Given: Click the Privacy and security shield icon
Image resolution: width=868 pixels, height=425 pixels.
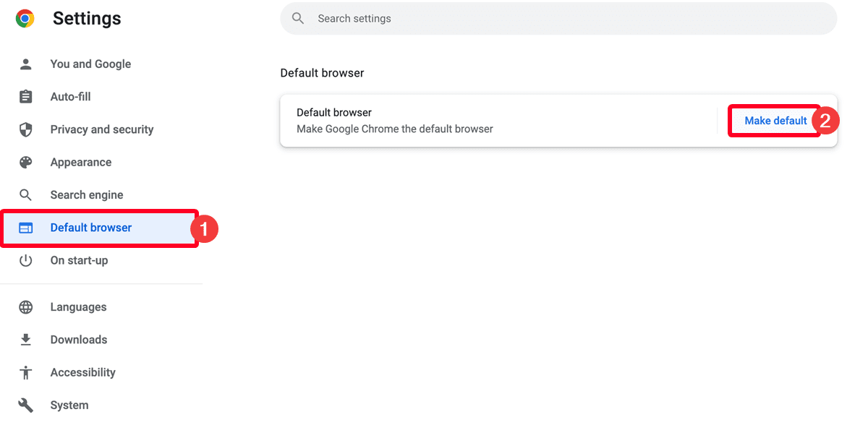Looking at the screenshot, I should tap(26, 129).
